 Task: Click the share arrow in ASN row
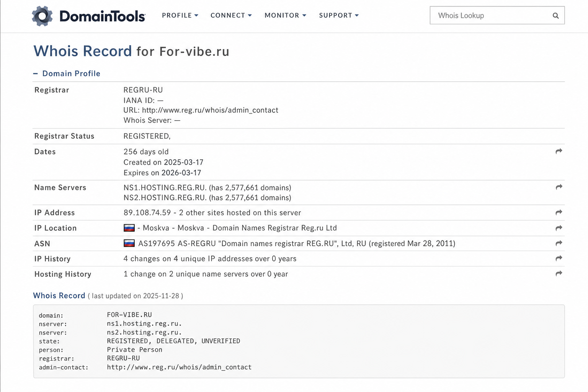(x=559, y=243)
